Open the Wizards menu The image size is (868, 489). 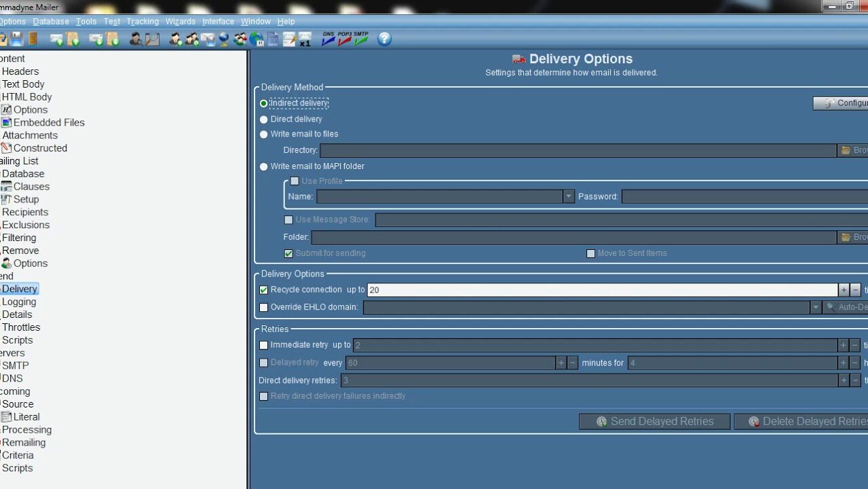[x=181, y=22]
